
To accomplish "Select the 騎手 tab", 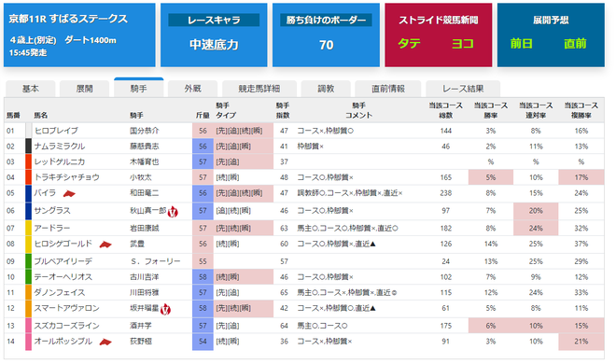I will [139, 88].
